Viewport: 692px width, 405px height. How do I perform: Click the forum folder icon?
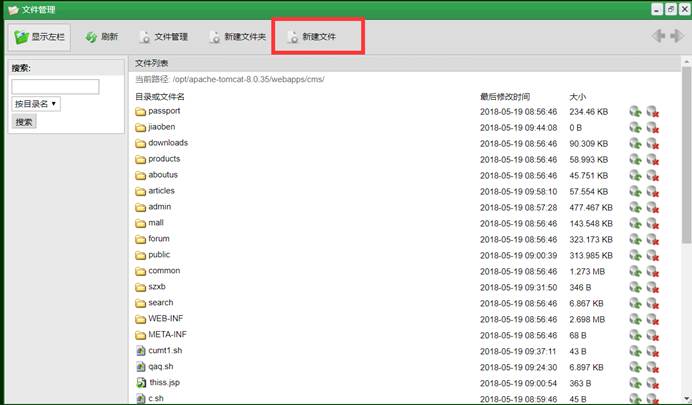click(140, 239)
